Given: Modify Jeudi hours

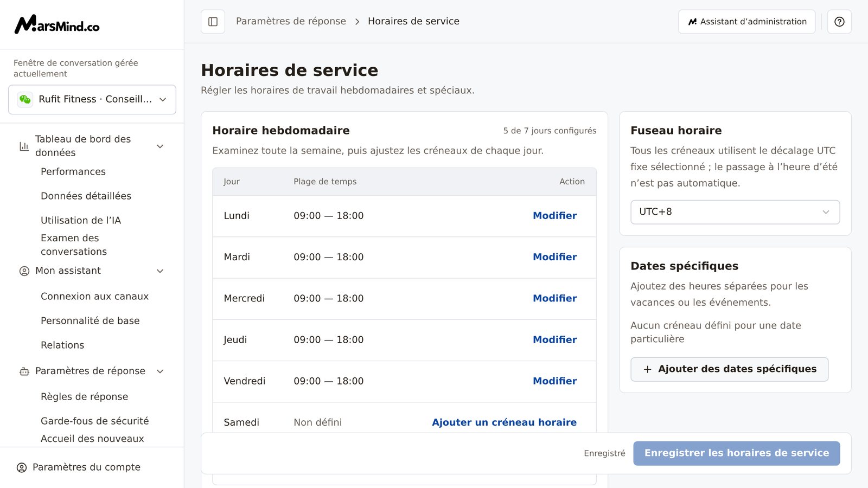Looking at the screenshot, I should click(554, 340).
